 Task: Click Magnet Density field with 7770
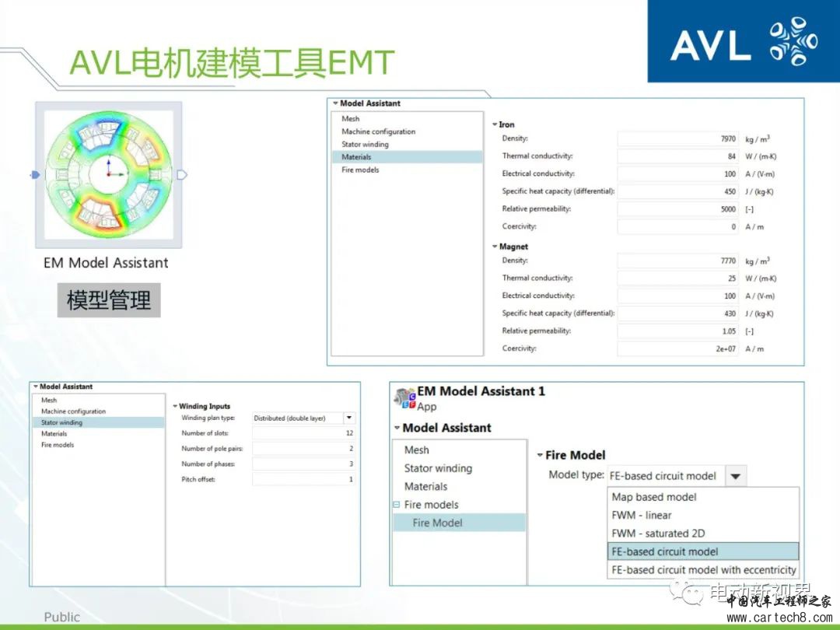pyautogui.click(x=677, y=261)
